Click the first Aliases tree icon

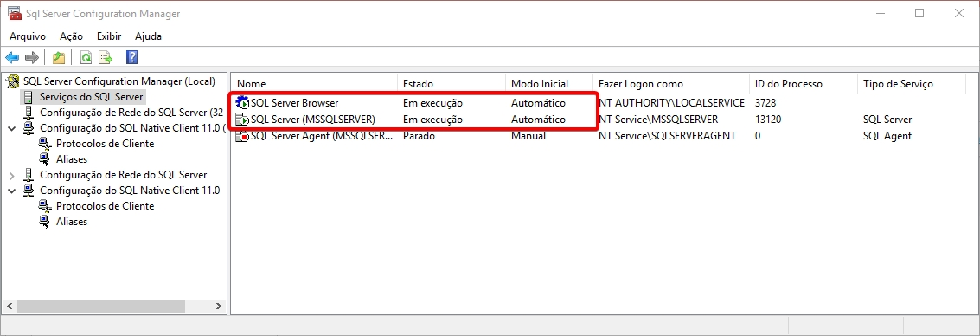pyautogui.click(x=44, y=159)
